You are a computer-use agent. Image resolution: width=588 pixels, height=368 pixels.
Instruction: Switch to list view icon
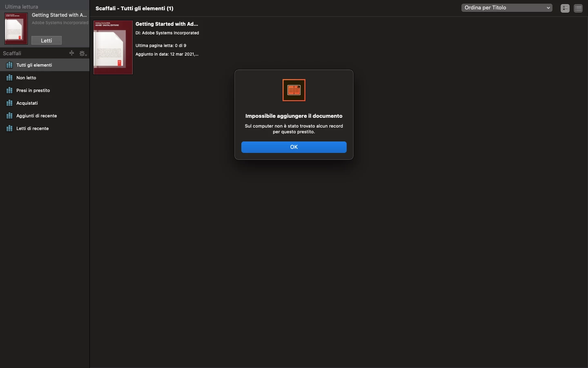coord(578,8)
